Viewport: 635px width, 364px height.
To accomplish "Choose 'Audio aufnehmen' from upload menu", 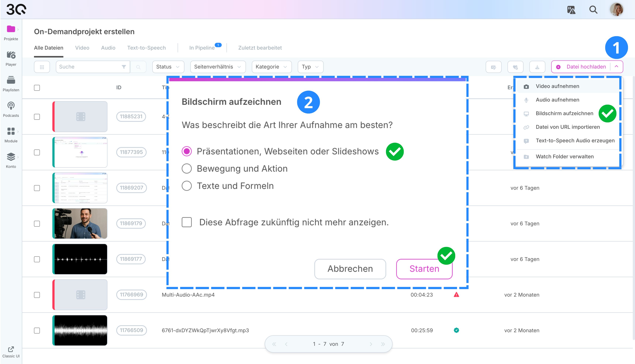I will [x=557, y=100].
